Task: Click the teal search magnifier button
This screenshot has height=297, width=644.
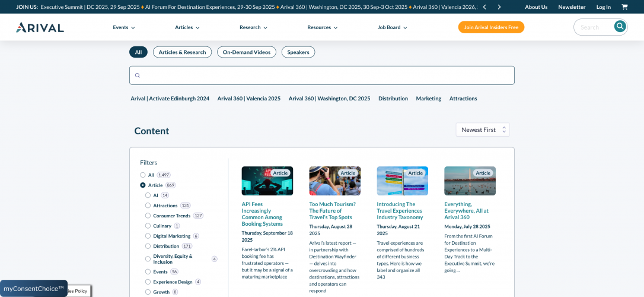Action: [x=620, y=27]
